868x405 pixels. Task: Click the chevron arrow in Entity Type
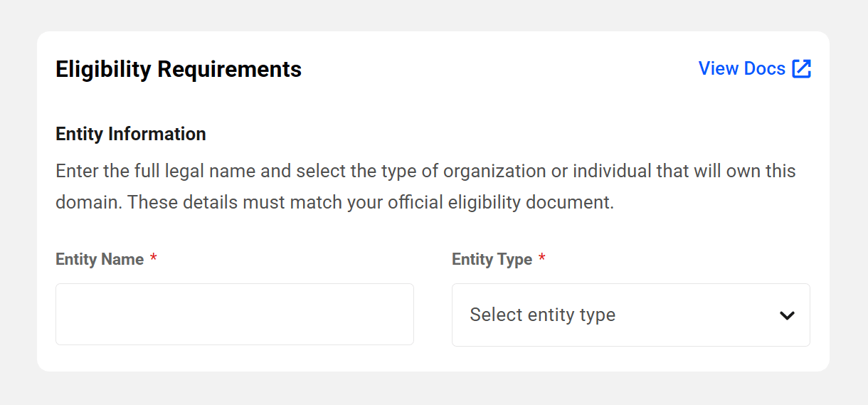(787, 315)
